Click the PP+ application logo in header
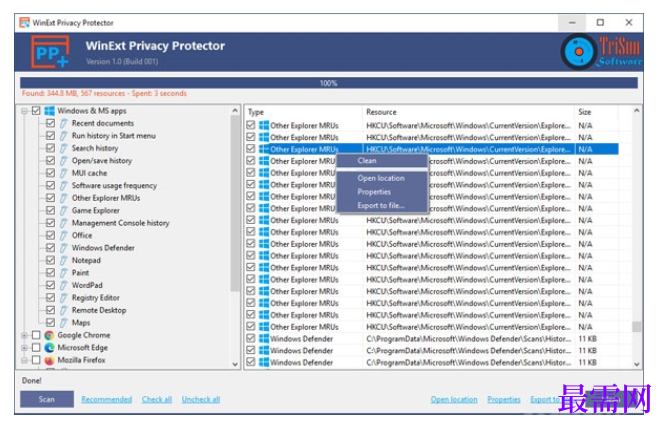 [x=50, y=52]
